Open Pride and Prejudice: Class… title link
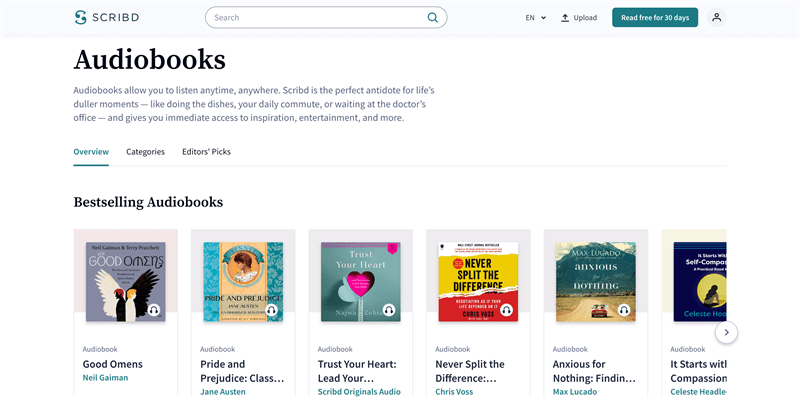 (242, 371)
